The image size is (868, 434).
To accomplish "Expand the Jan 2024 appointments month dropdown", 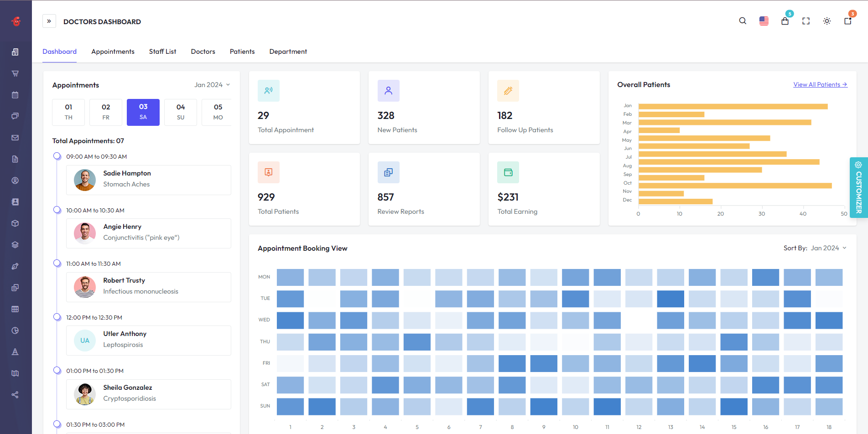I will [212, 85].
